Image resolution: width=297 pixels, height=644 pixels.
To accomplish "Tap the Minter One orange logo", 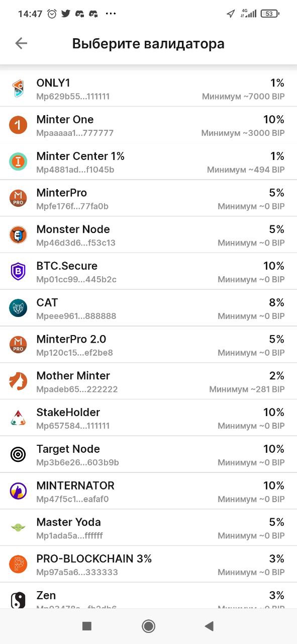I will coord(18,125).
